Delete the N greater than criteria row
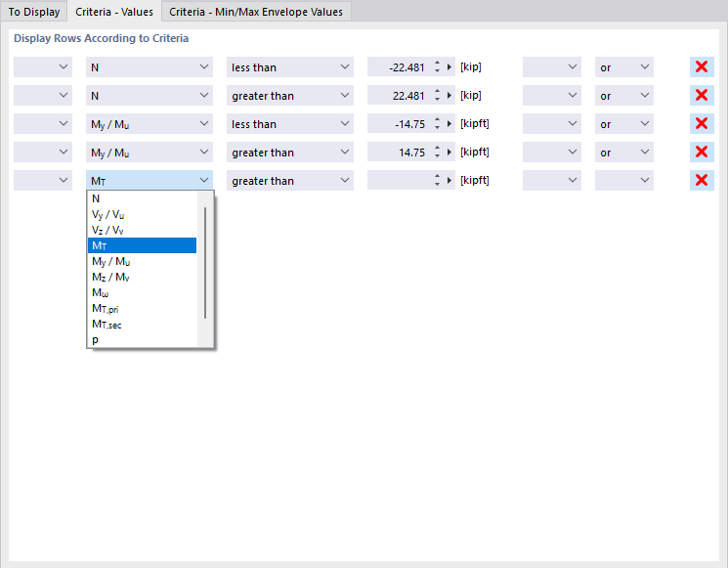728x568 pixels. (x=702, y=95)
